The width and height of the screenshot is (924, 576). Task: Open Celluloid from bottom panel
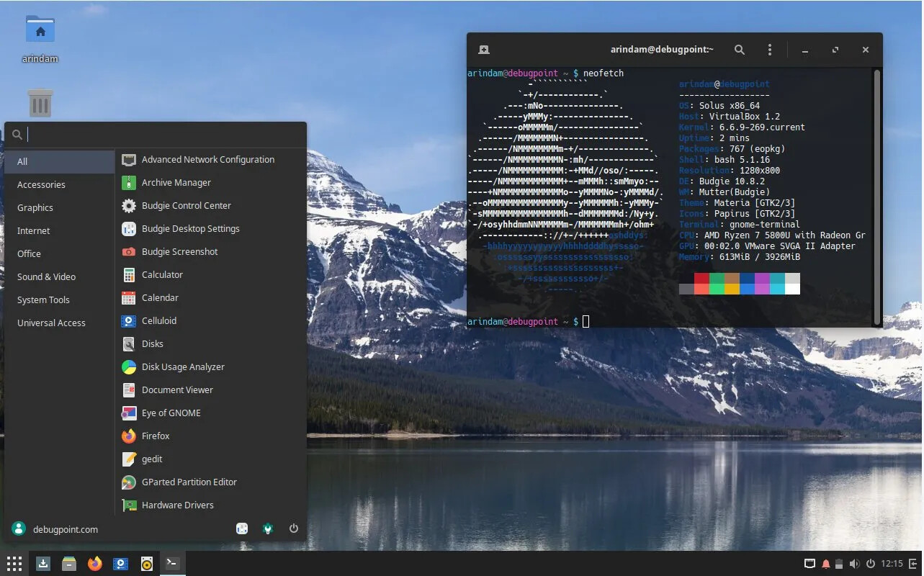tap(121, 564)
